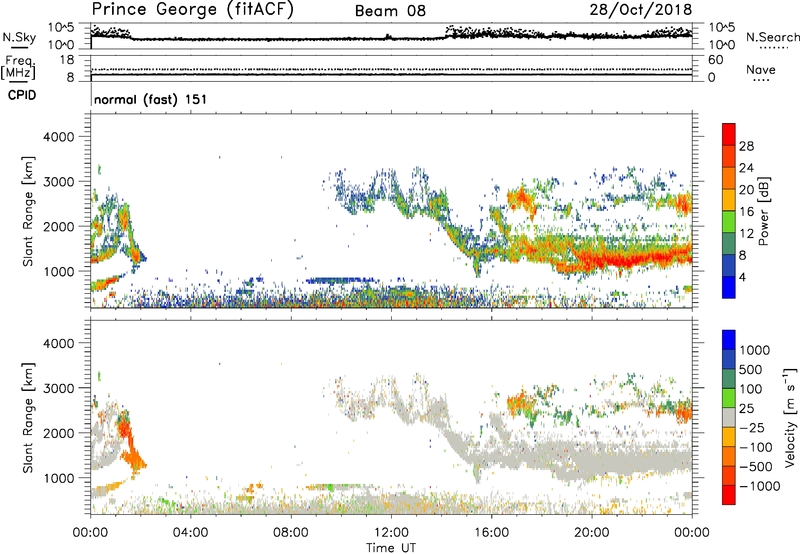Click the "12" value on the Power colorbar
Screen dimensions: 800x554
pos(746,234)
